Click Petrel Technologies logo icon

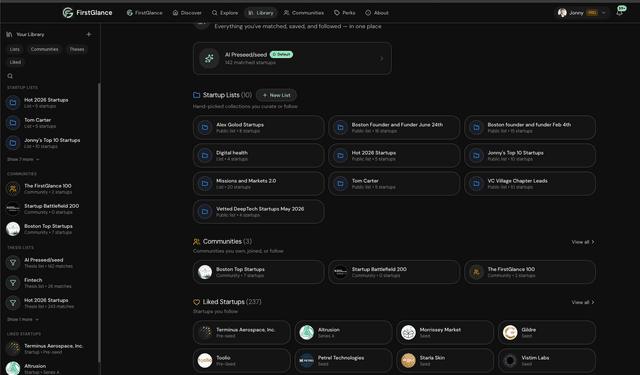click(307, 361)
